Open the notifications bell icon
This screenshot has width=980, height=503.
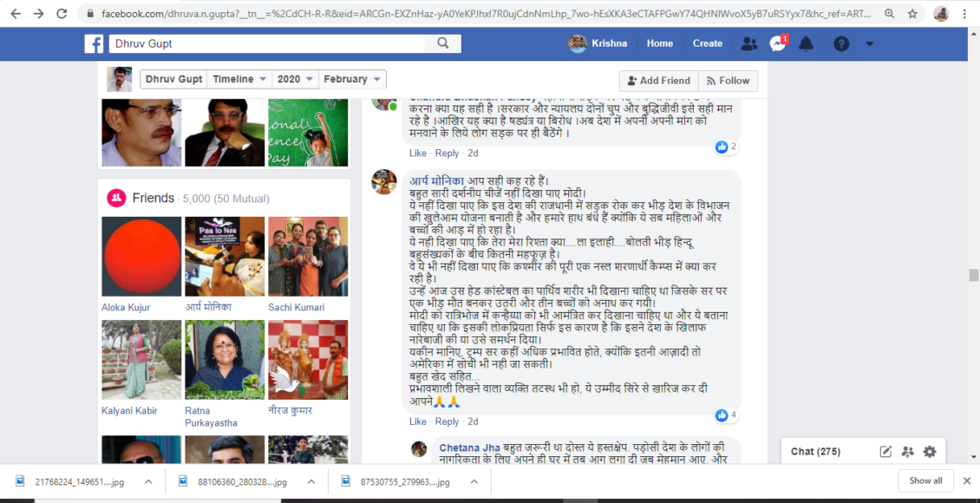coord(806,43)
